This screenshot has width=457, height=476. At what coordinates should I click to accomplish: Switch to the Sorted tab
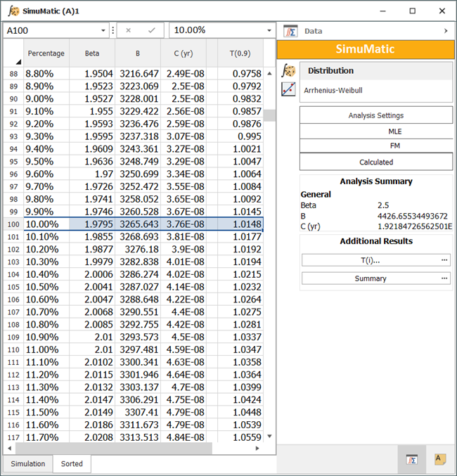[x=72, y=463]
